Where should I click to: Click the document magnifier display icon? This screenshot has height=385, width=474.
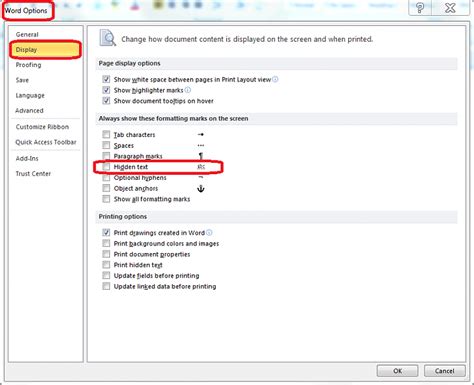pos(108,38)
